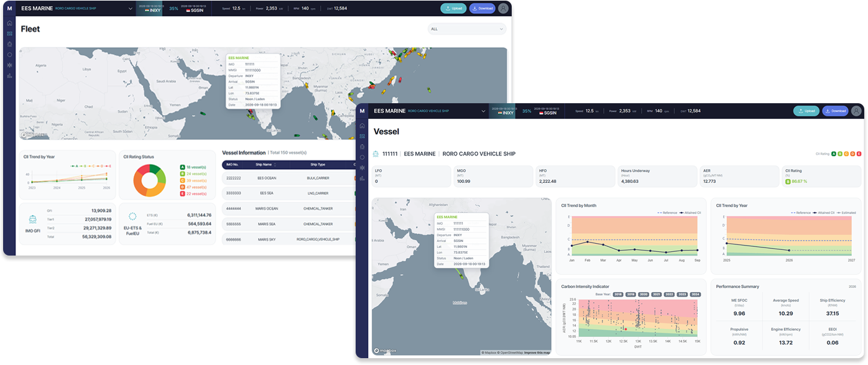Open the ship icon in the Fleet window sidebar

[x=9, y=44]
